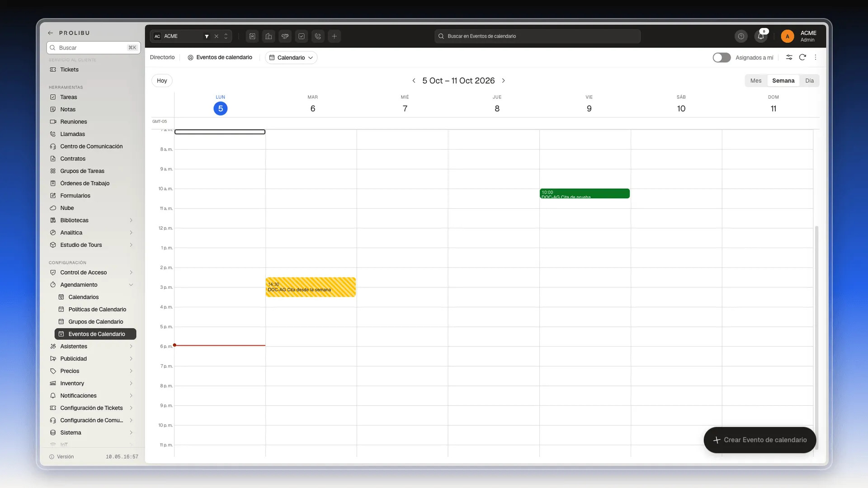Open the Calendario view dropdown
Screen dimensions: 868x488
pos(291,57)
